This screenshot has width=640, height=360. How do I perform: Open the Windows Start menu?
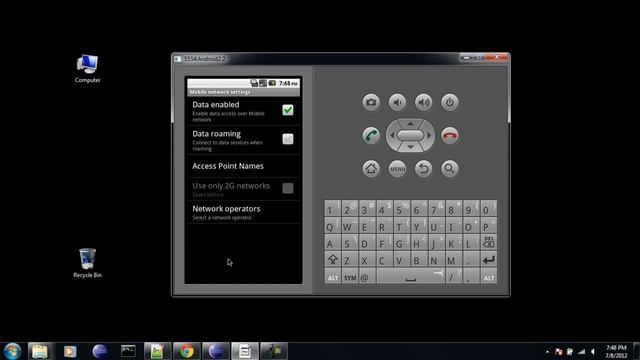12,351
